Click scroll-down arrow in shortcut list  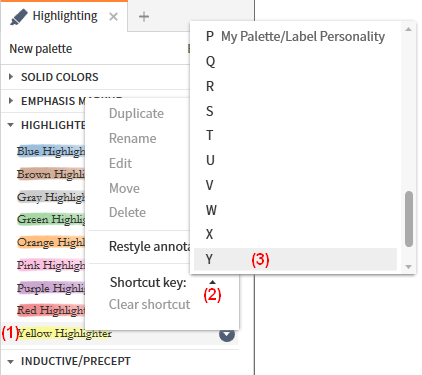pyautogui.click(x=409, y=267)
